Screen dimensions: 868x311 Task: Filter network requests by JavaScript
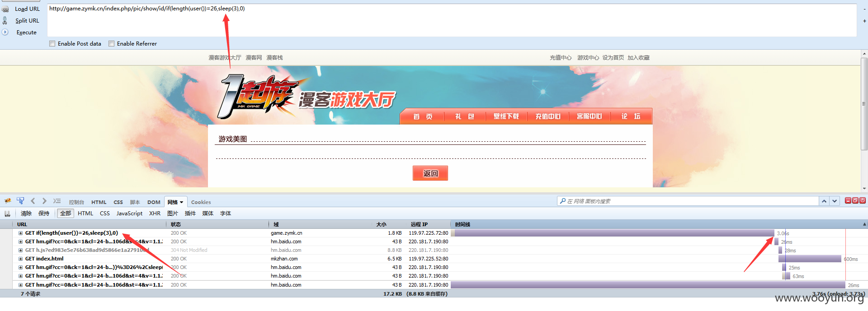(129, 214)
